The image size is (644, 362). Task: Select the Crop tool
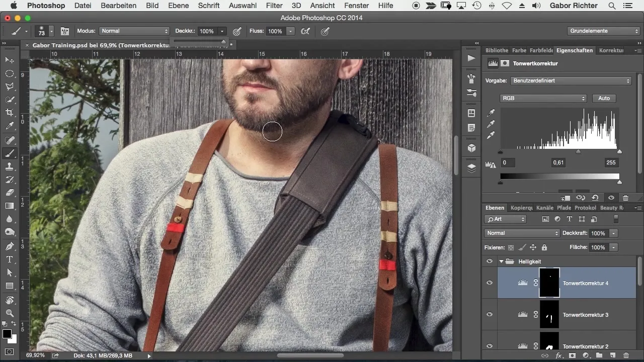(x=9, y=113)
